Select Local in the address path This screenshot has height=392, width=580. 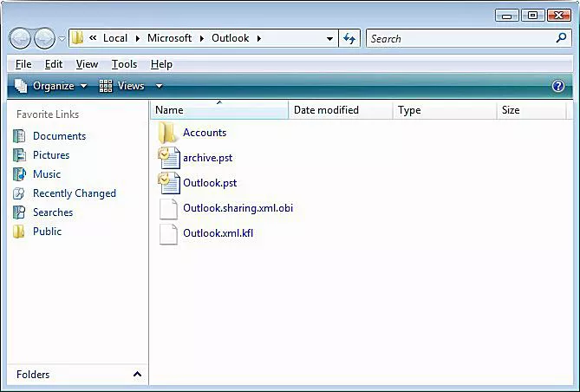click(115, 38)
